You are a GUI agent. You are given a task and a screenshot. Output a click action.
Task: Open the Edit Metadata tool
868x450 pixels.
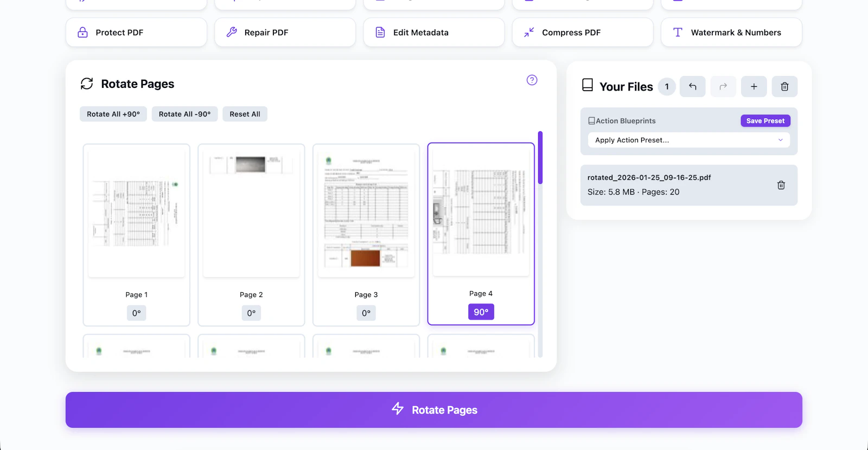coord(434,33)
